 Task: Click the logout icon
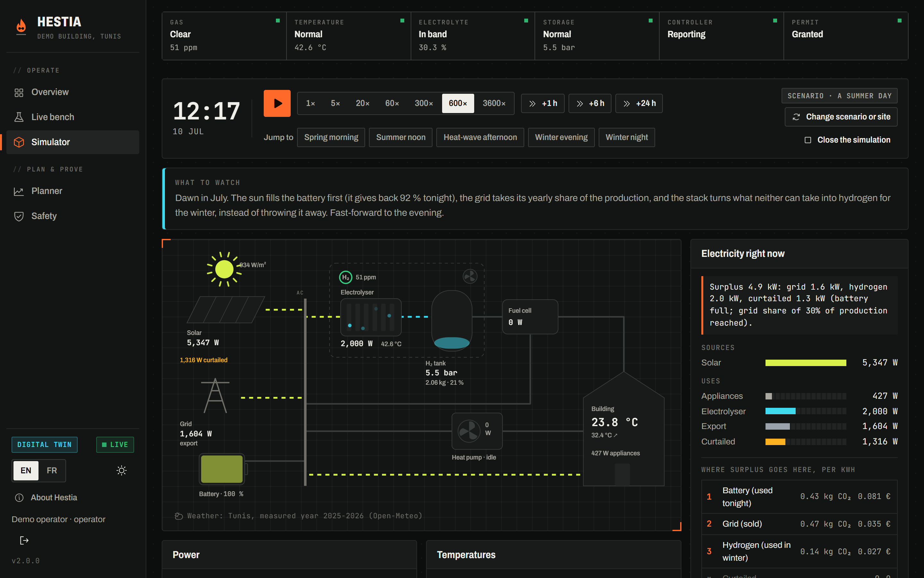(24, 540)
